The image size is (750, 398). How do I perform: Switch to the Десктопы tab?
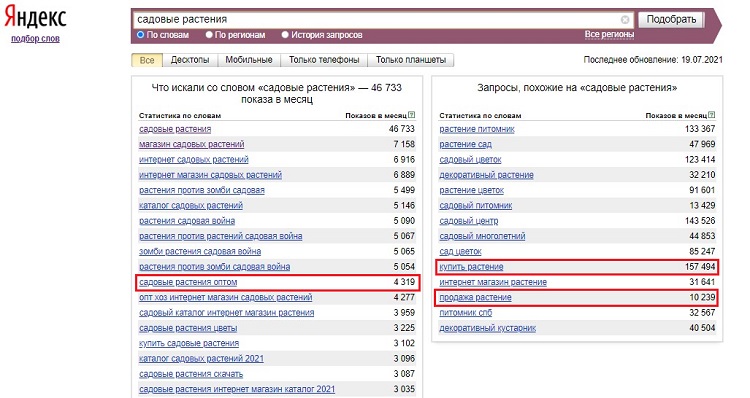[190, 60]
